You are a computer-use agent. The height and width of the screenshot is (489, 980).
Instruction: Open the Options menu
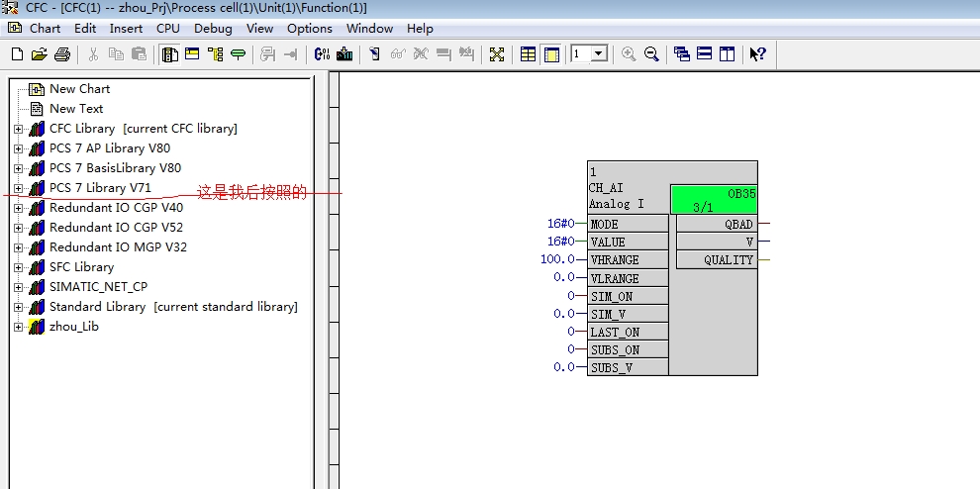tap(310, 28)
